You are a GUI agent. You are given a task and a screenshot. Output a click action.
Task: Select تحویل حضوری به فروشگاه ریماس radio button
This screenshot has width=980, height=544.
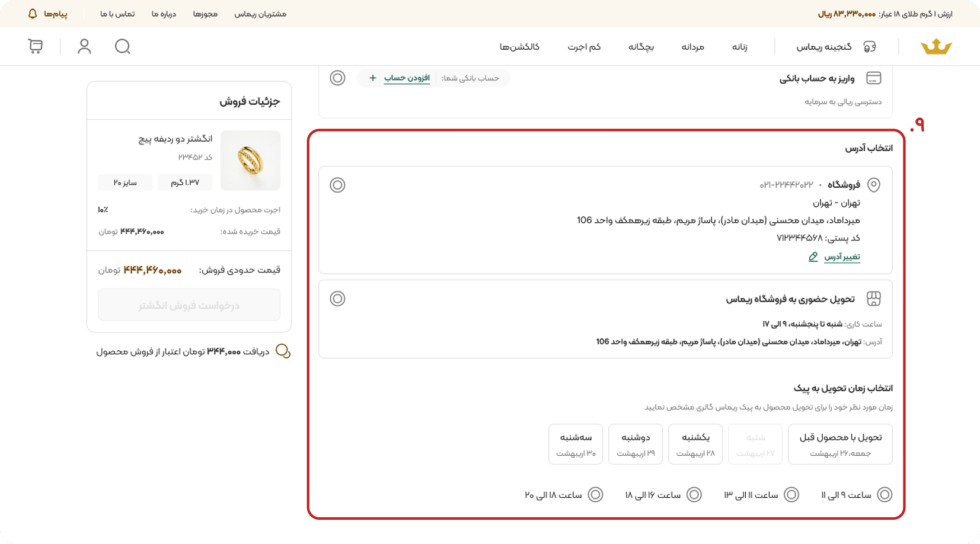[x=337, y=299]
